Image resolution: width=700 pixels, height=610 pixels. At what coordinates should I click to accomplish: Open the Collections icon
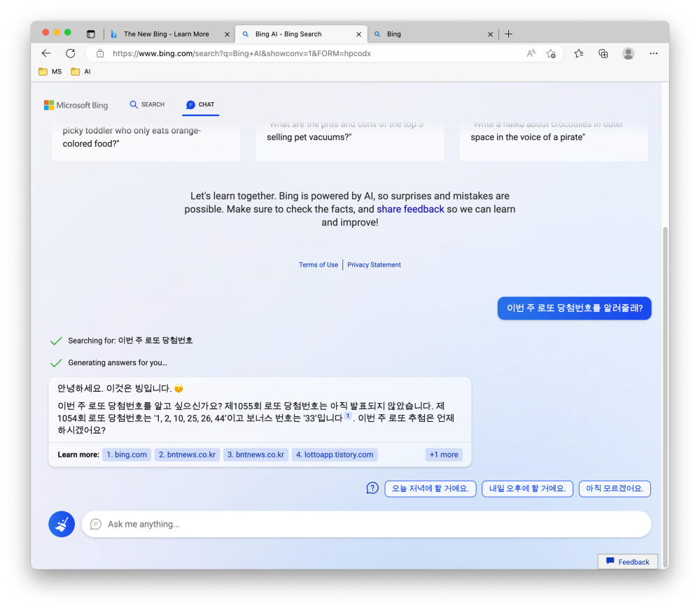603,54
